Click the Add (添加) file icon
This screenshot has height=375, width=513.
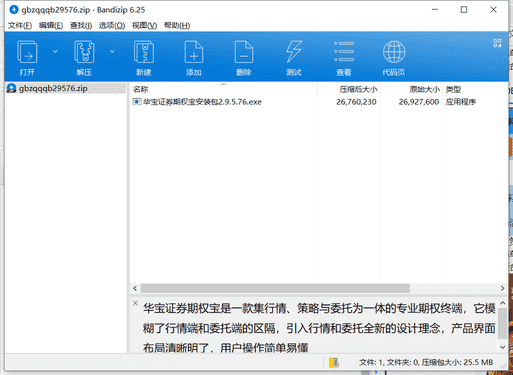pyautogui.click(x=194, y=52)
